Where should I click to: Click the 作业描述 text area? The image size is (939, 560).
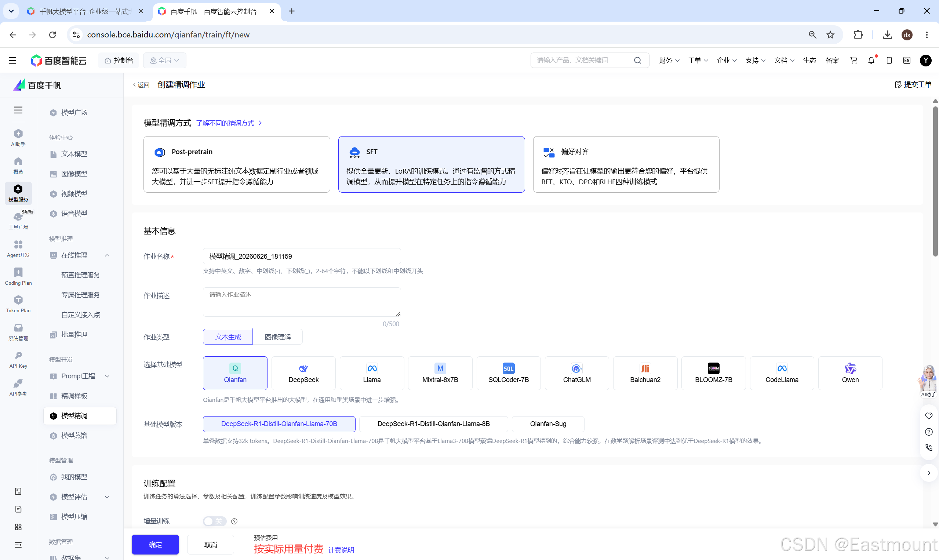point(302,302)
